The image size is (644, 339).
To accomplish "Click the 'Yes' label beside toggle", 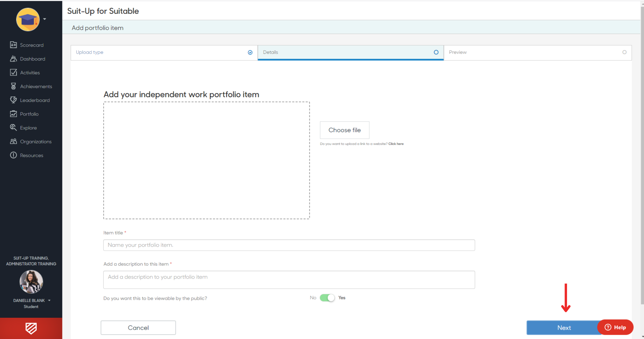I will (x=342, y=298).
